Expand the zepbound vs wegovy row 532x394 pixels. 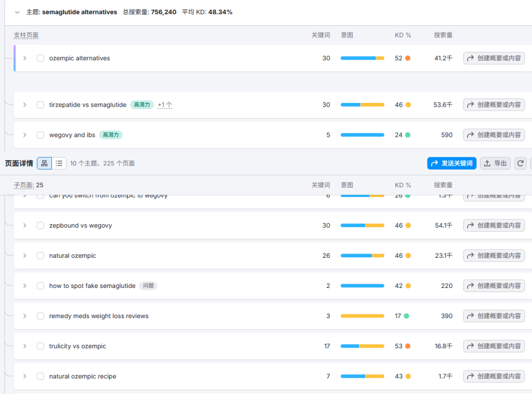tap(25, 226)
